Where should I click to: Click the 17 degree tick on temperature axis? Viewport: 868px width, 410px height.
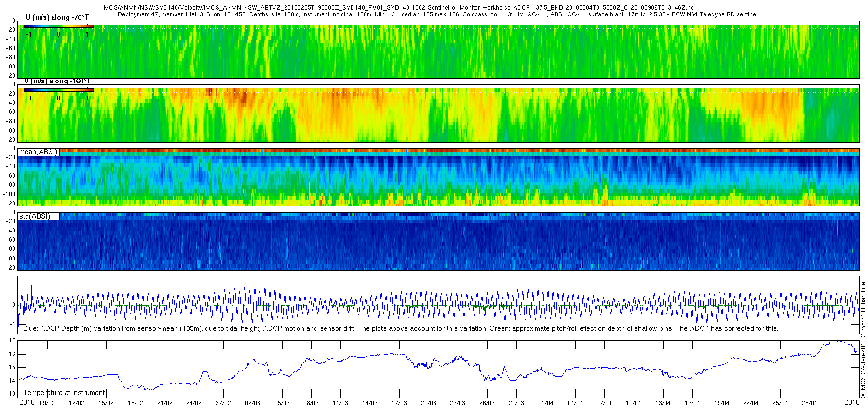pos(12,341)
